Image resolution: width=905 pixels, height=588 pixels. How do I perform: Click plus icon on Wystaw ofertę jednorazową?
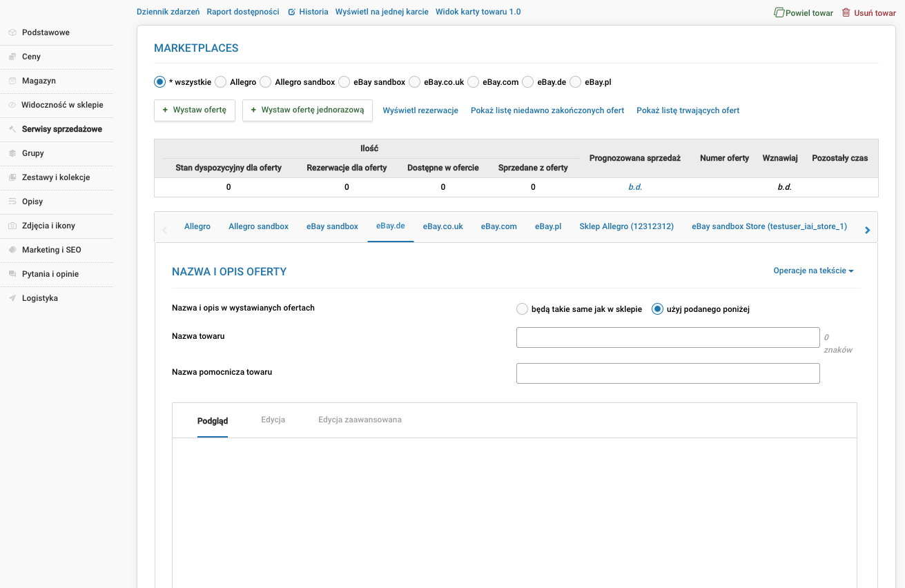coord(253,110)
